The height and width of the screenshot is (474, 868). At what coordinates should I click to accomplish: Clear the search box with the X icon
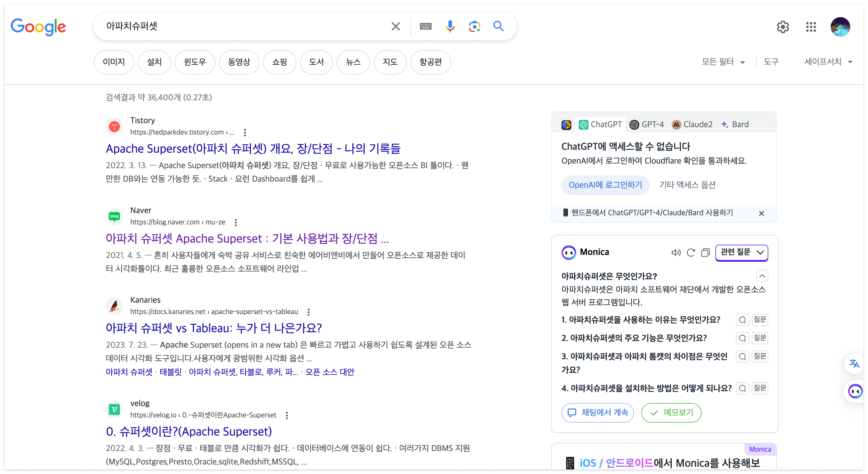[x=395, y=26]
